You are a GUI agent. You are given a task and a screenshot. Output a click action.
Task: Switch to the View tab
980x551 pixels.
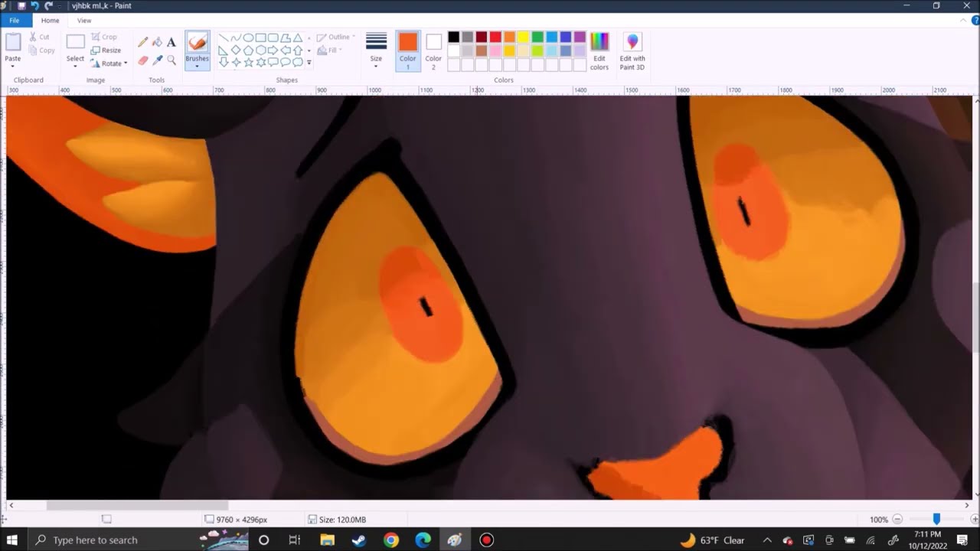84,21
